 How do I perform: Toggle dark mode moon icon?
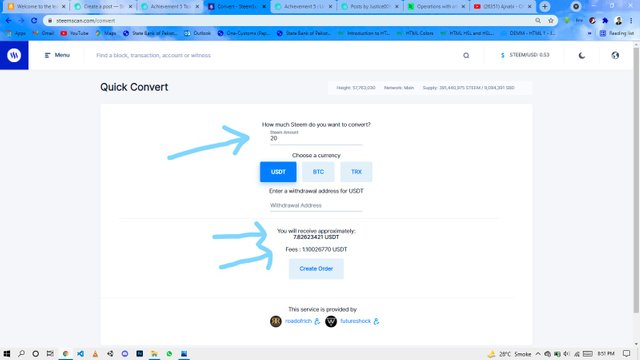click(582, 55)
